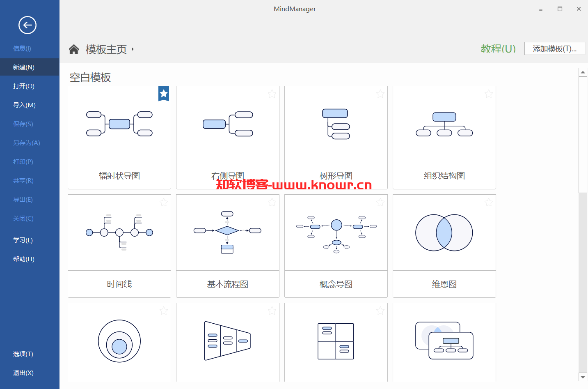Toggle favorite star on 时间线 template

tap(164, 203)
